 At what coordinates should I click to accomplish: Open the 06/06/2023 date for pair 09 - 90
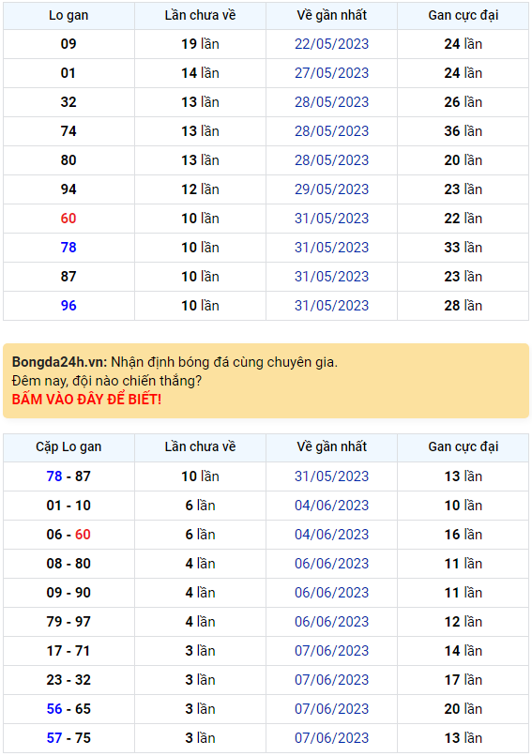point(332,593)
